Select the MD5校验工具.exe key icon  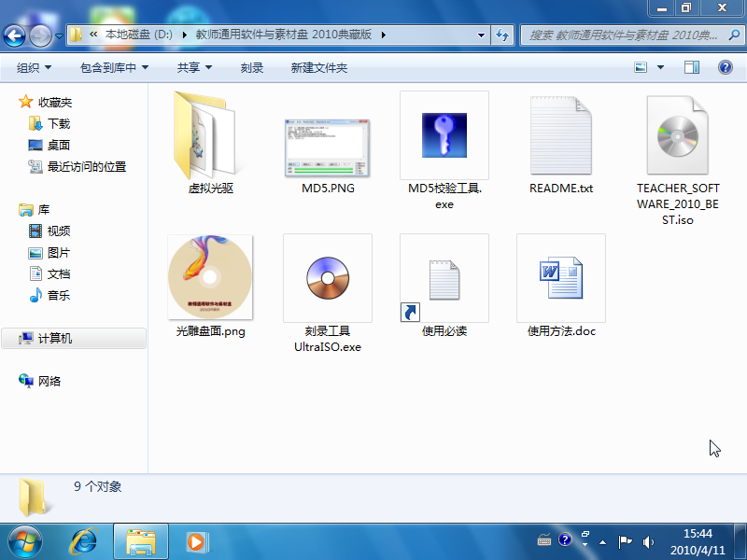click(x=444, y=135)
